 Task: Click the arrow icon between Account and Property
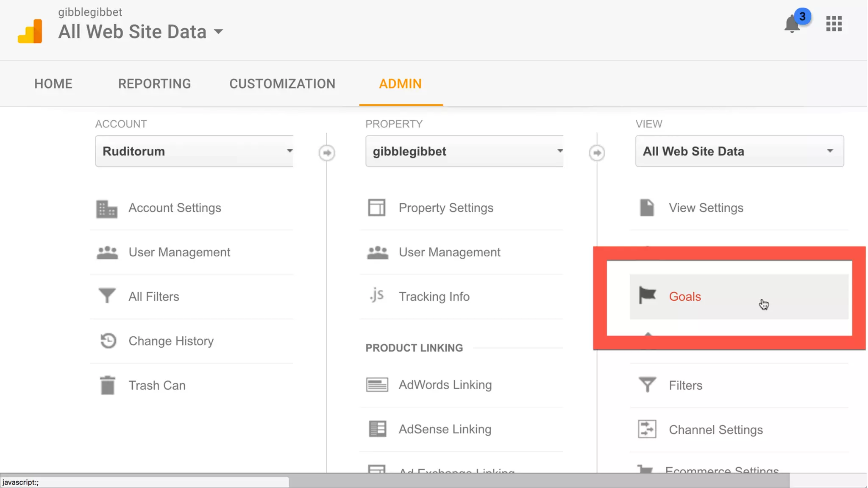[x=327, y=152]
